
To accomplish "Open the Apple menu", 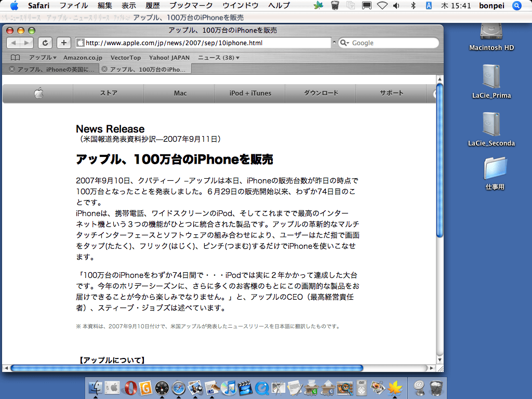I will point(14,5).
